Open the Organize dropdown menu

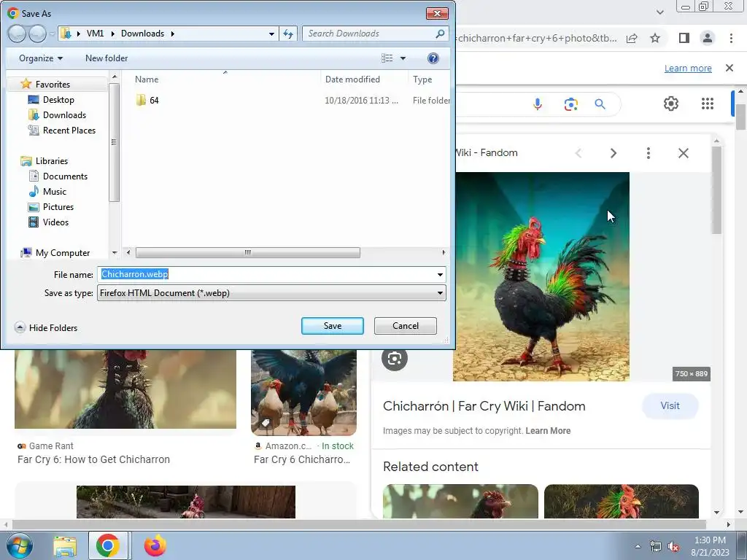[x=41, y=58]
